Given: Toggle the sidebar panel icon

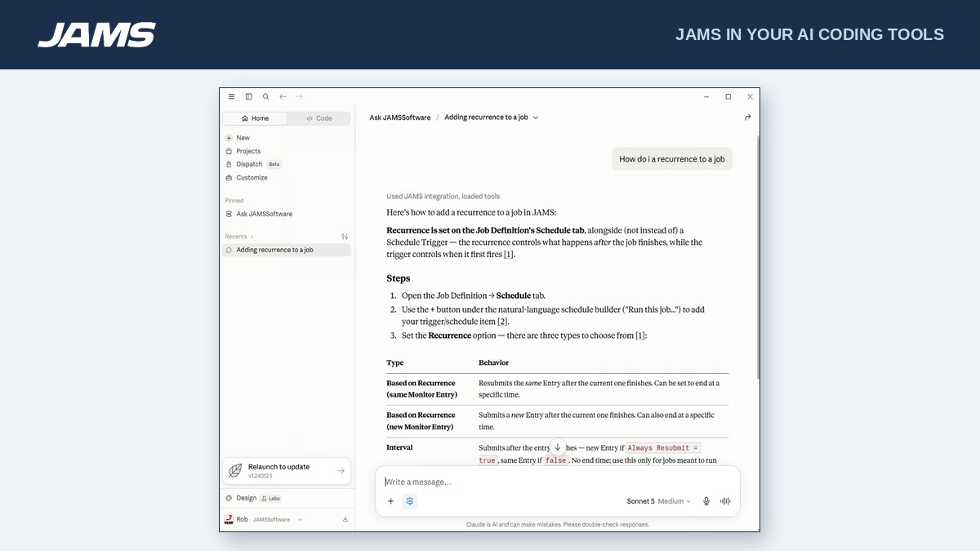Looking at the screenshot, I should pyautogui.click(x=249, y=96).
